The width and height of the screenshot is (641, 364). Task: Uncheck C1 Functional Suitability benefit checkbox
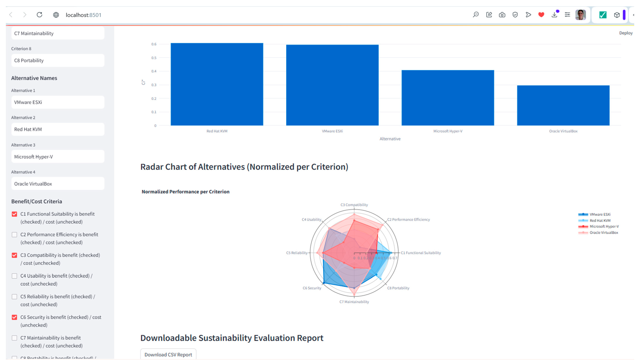[x=15, y=214]
